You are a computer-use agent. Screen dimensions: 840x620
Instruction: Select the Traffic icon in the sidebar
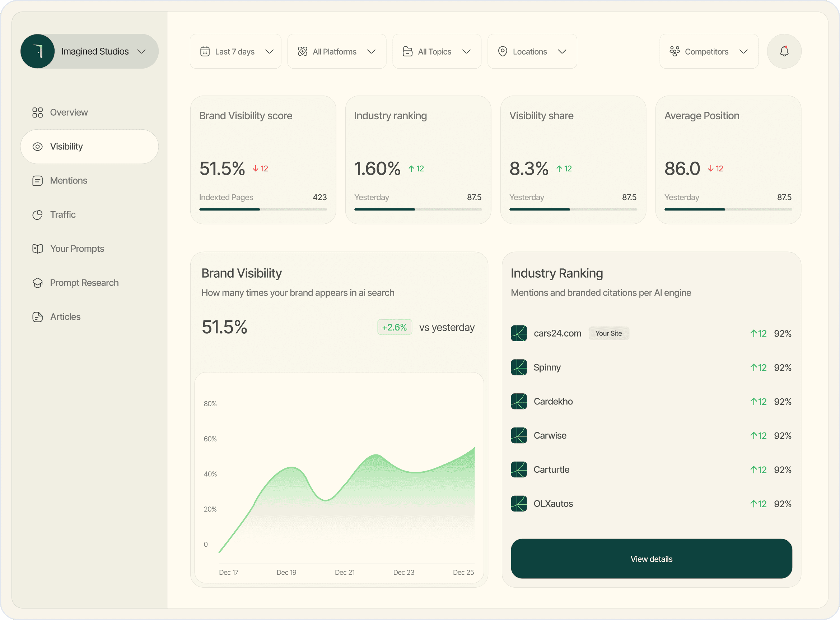click(37, 214)
